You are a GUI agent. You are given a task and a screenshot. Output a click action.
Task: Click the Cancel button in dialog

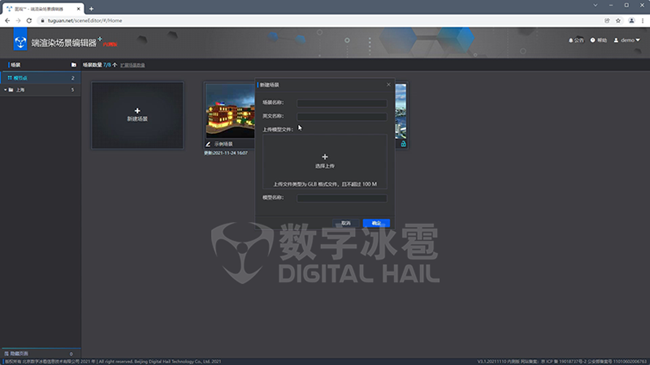[x=346, y=223]
